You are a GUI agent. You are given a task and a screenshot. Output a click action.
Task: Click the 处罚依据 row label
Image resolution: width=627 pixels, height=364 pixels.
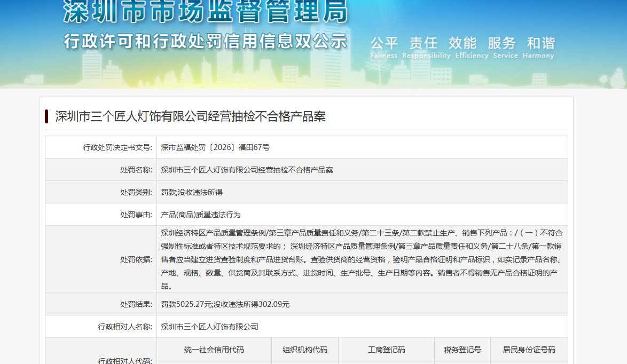pyautogui.click(x=136, y=259)
